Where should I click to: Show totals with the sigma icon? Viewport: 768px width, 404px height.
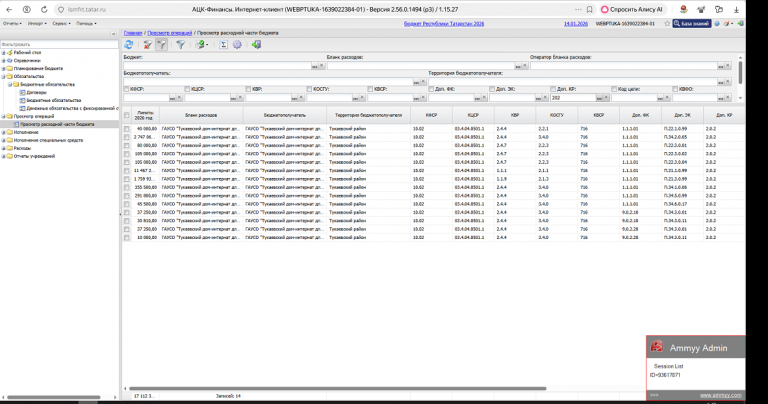(x=223, y=45)
